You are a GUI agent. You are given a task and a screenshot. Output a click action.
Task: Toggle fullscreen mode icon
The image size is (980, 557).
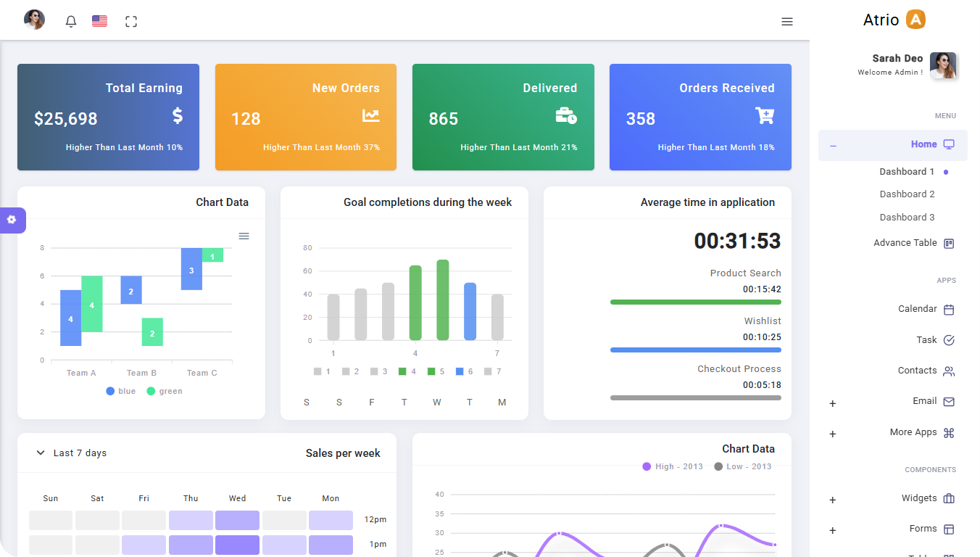[131, 22]
